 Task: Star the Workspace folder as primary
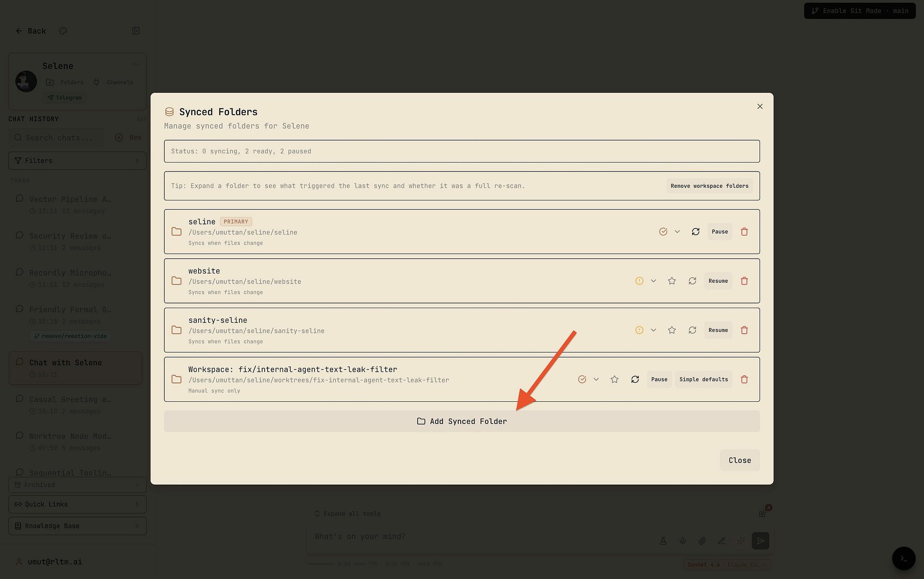pyautogui.click(x=614, y=379)
